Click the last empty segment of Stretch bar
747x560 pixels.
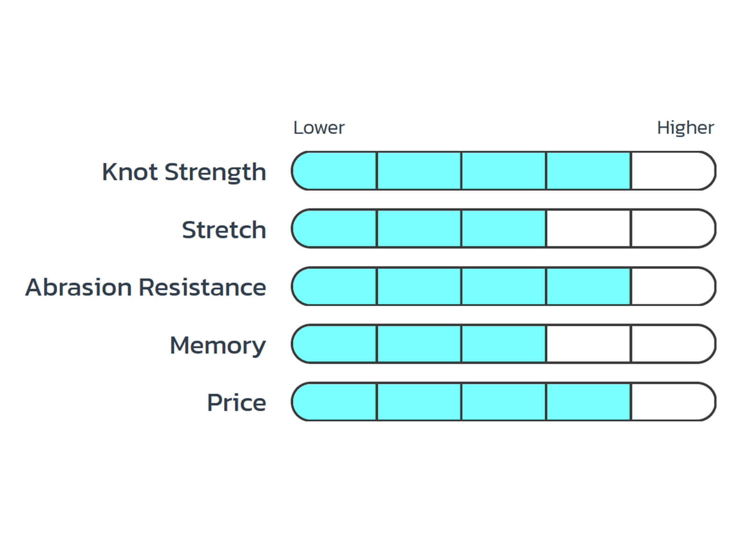pos(672,229)
